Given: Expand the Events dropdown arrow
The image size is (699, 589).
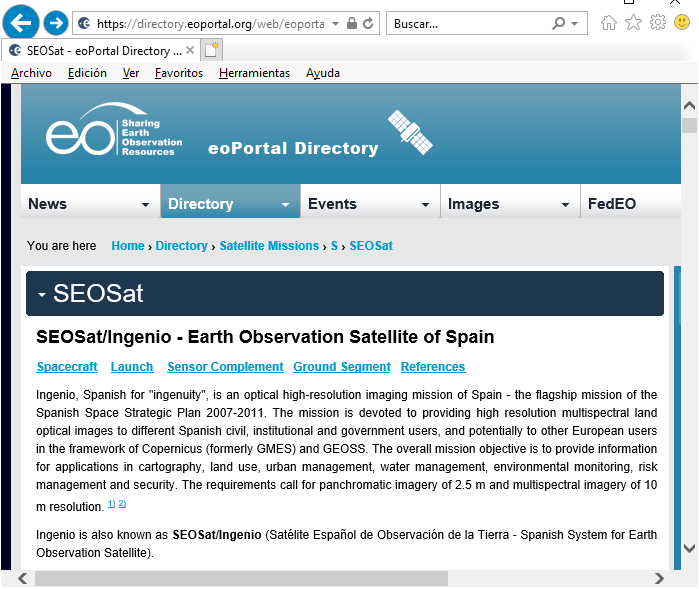Looking at the screenshot, I should click(x=425, y=205).
